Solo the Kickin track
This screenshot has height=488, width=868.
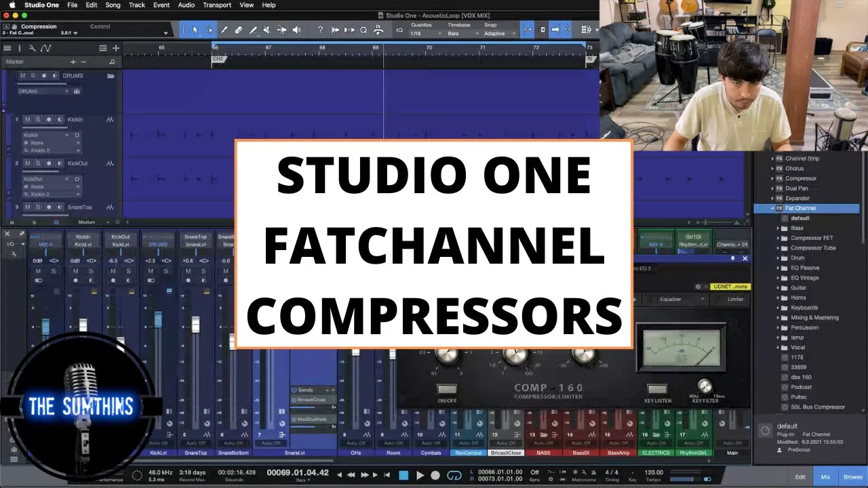point(38,119)
